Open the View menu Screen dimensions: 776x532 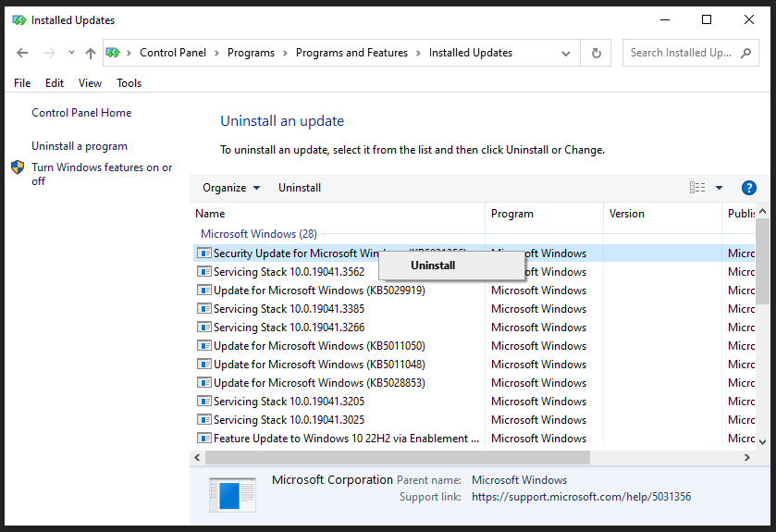coord(90,83)
